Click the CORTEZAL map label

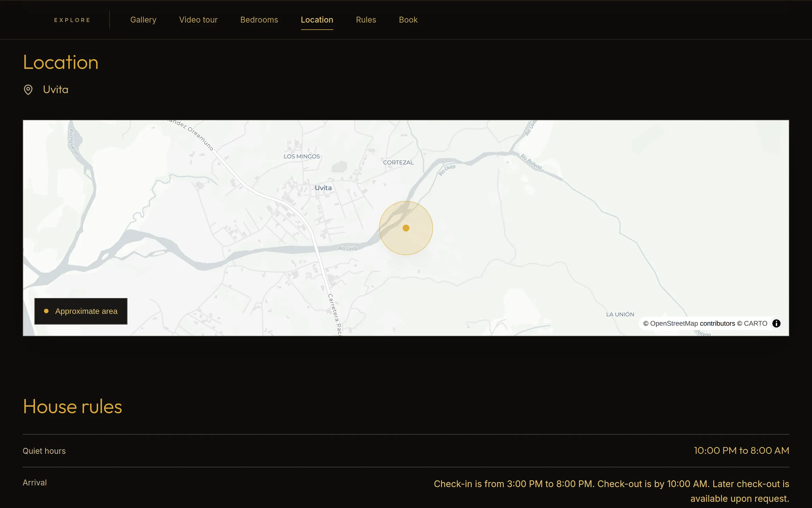398,162
